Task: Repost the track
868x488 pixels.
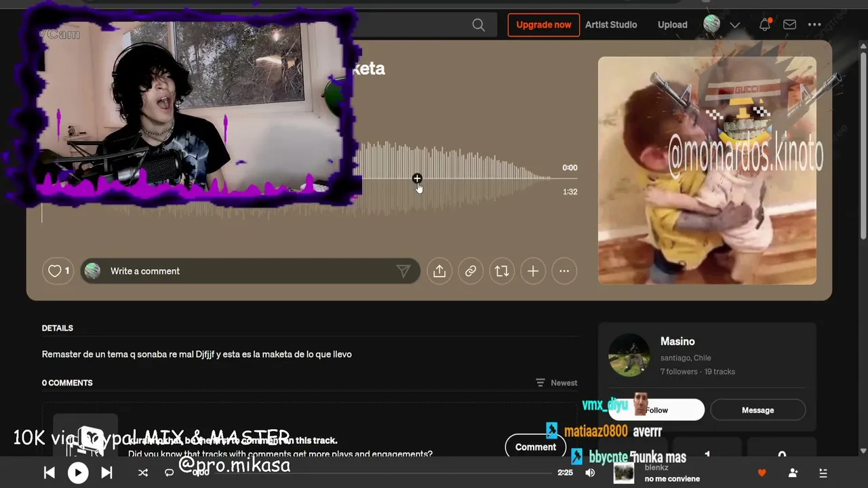Action: coord(502,271)
